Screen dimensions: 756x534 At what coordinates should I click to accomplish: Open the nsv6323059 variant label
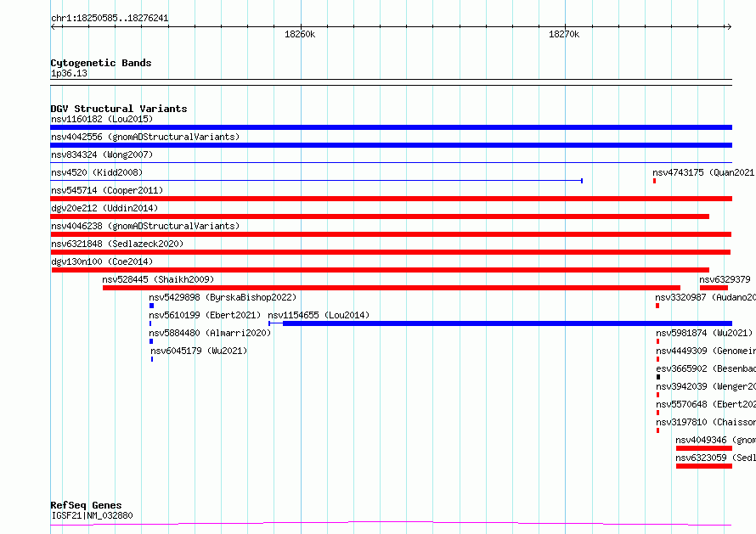(715, 458)
